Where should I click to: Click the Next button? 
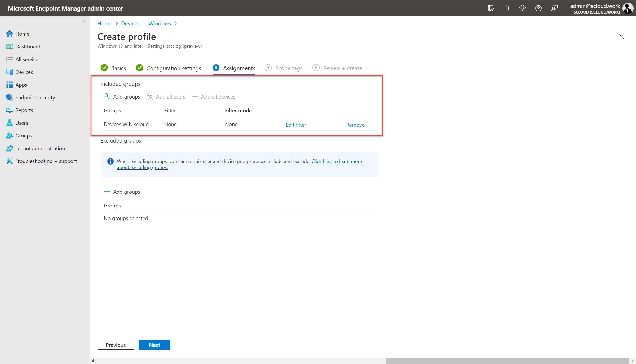pos(154,345)
